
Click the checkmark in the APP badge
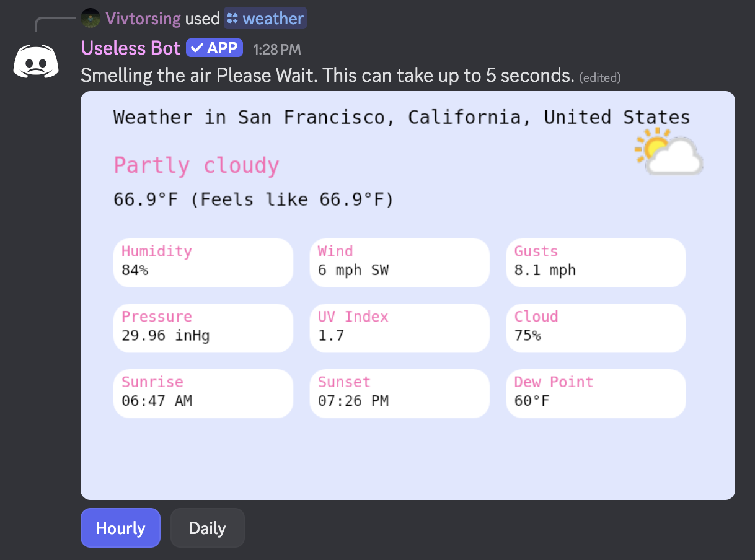point(195,47)
